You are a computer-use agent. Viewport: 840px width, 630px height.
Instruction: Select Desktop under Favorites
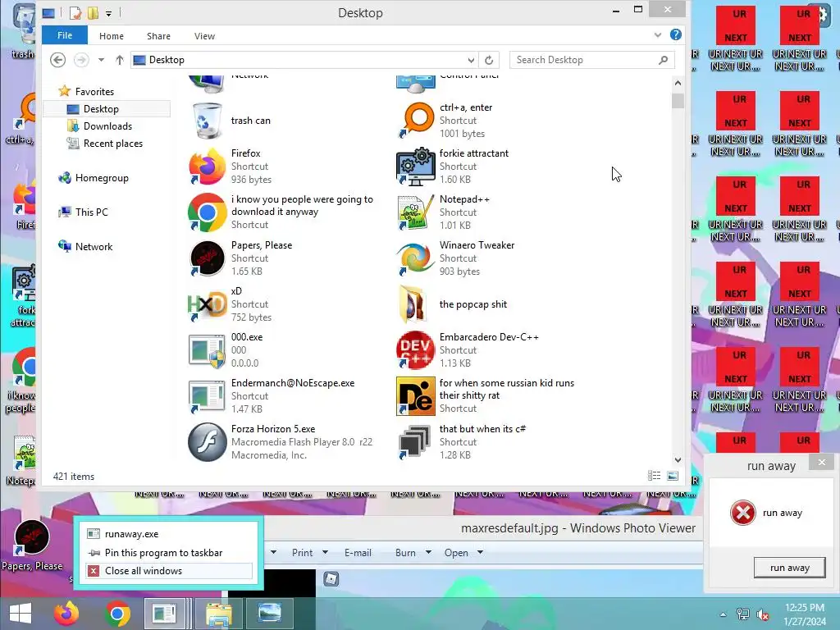[107, 109]
